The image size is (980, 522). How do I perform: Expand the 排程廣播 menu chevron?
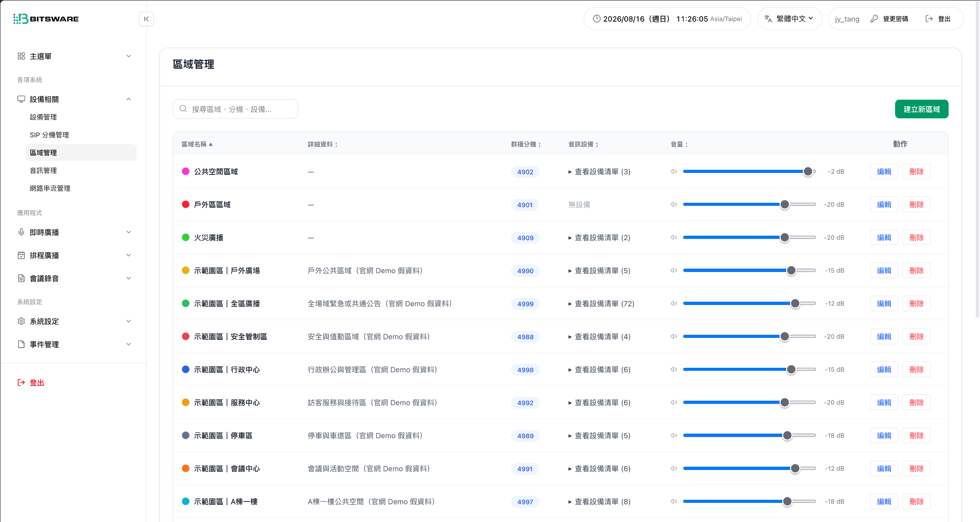click(129, 255)
